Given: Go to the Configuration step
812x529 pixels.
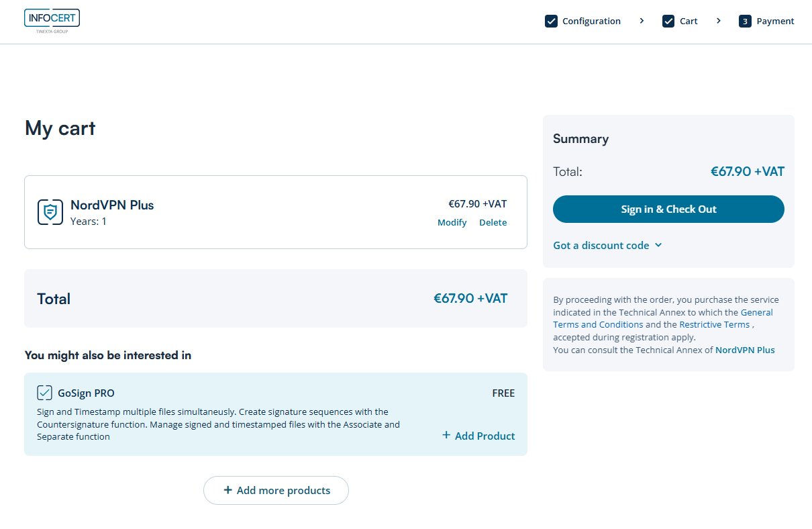Looking at the screenshot, I should 591,21.
